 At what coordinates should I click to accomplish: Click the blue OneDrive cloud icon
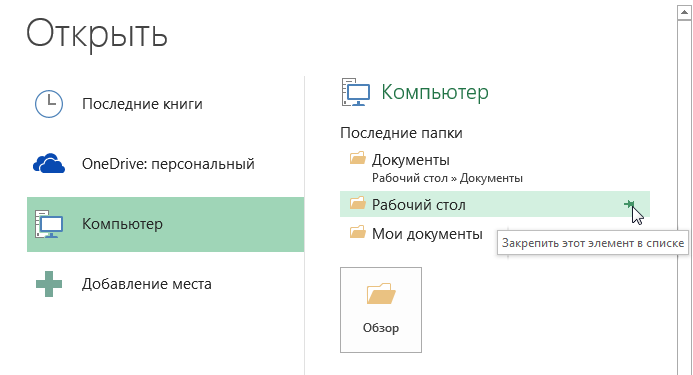coord(49,164)
